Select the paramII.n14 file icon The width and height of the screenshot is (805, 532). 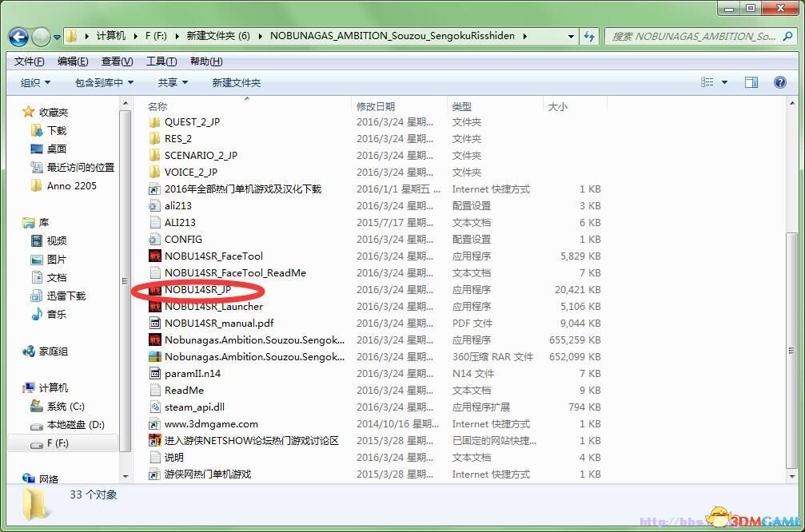[154, 374]
